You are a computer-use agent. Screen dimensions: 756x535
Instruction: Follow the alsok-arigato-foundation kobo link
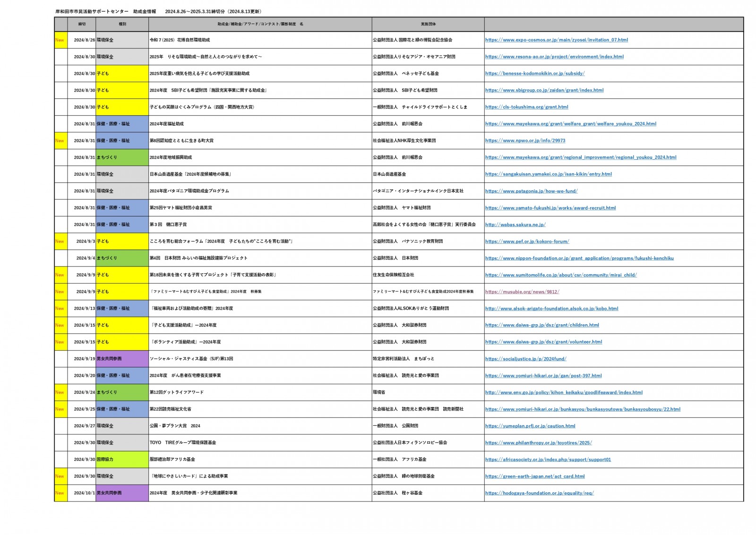coord(551,309)
